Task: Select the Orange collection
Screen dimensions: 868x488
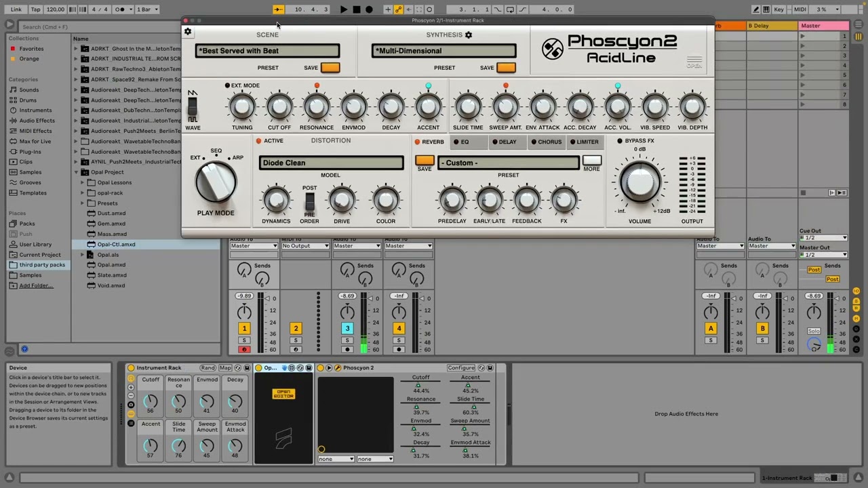Action: pyautogui.click(x=28, y=59)
